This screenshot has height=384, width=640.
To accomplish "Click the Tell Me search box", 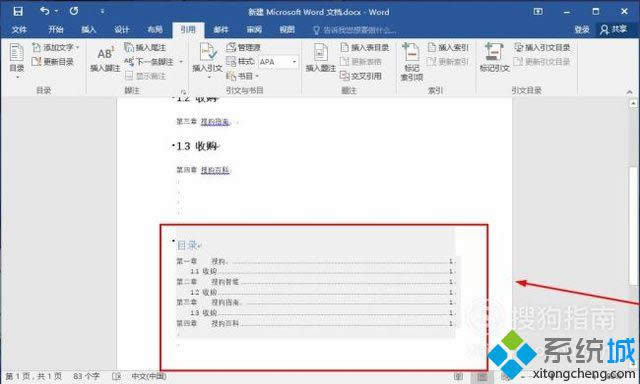I will coord(355,30).
